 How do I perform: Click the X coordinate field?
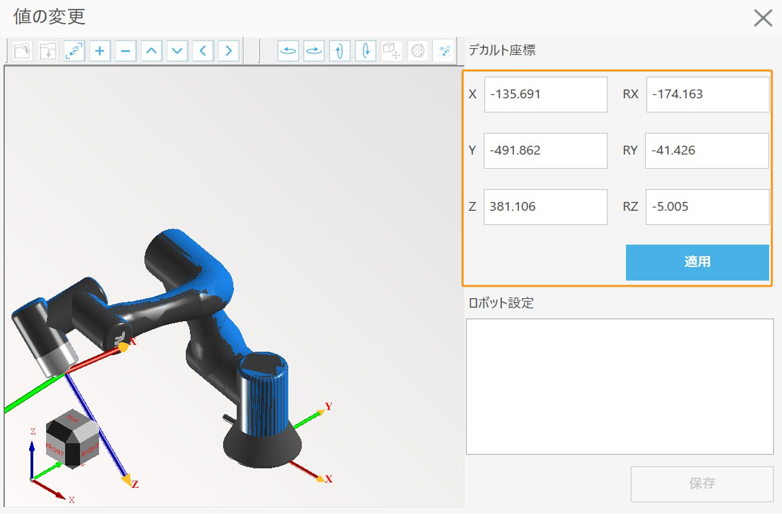(545, 94)
